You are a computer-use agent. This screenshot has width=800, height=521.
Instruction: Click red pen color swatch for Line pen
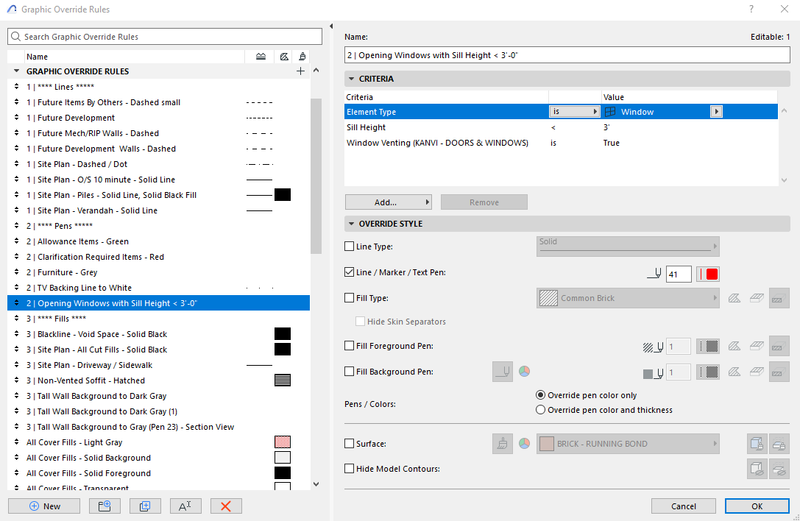click(708, 274)
